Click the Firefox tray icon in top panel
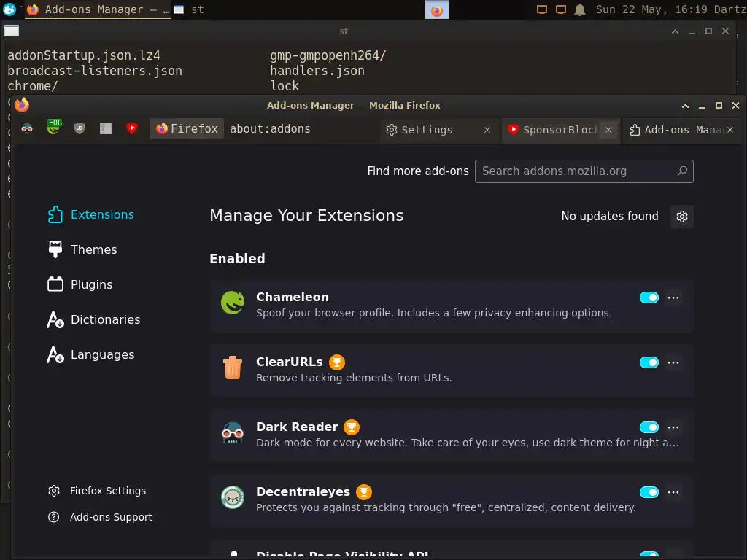 point(437,10)
